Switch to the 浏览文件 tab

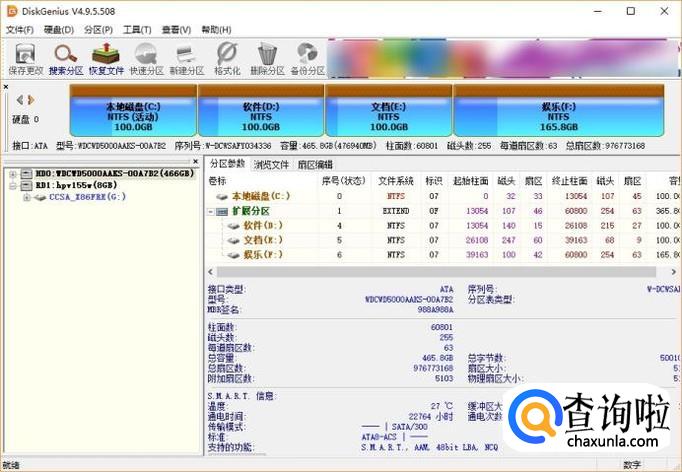click(x=271, y=164)
